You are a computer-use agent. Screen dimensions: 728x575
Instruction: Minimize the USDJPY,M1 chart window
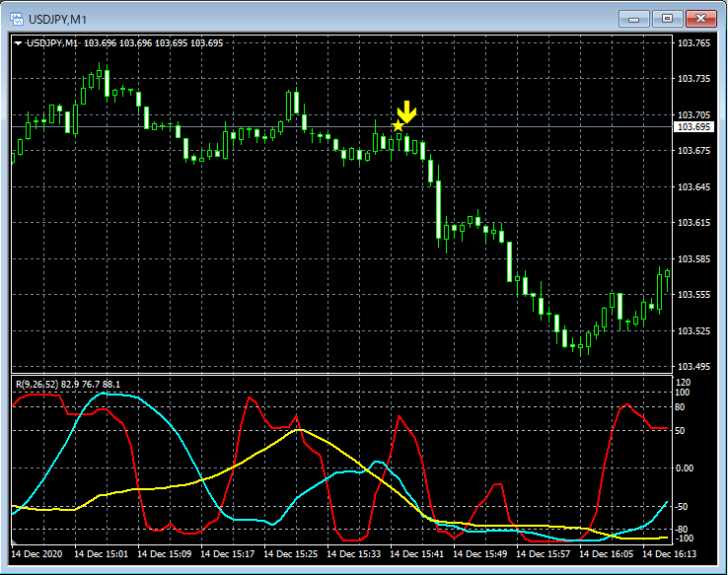pyautogui.click(x=634, y=18)
